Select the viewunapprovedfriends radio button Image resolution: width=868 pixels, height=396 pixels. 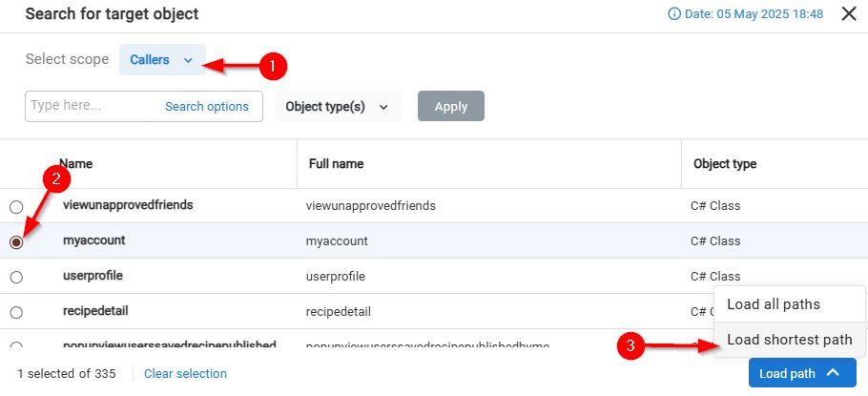click(16, 207)
